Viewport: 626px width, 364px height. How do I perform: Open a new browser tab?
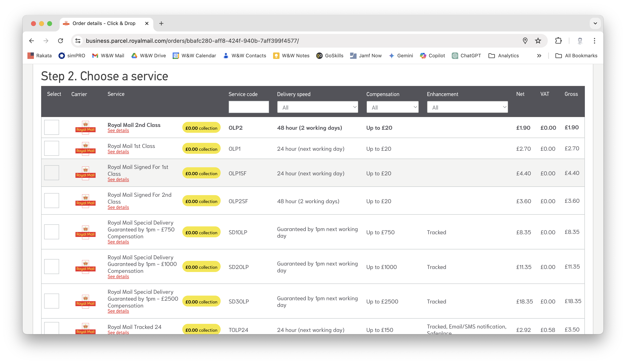tap(161, 23)
